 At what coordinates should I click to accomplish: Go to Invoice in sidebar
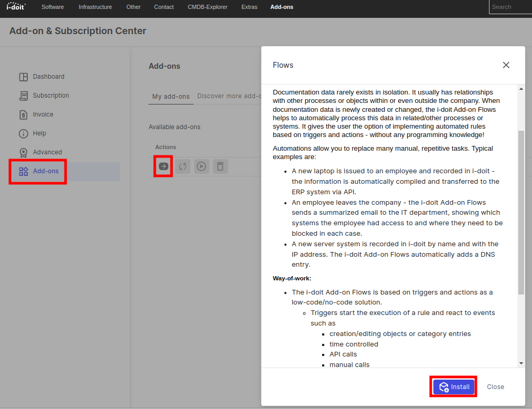click(x=43, y=114)
